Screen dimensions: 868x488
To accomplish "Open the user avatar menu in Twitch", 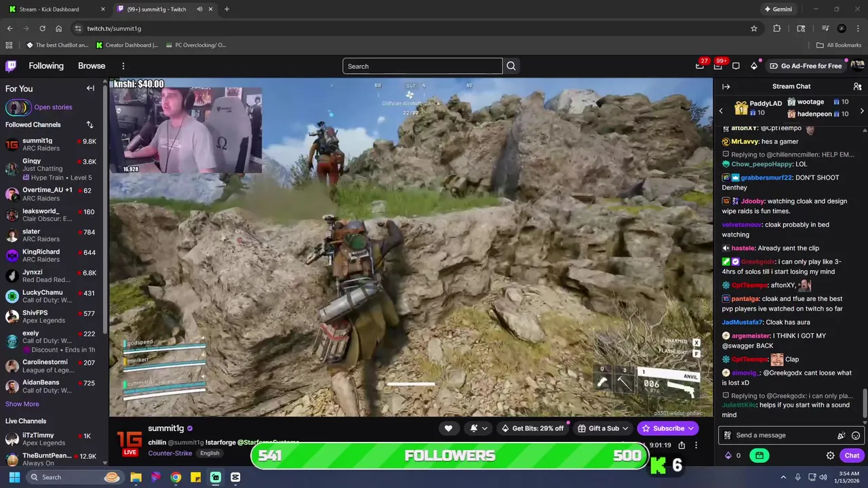I will point(857,66).
